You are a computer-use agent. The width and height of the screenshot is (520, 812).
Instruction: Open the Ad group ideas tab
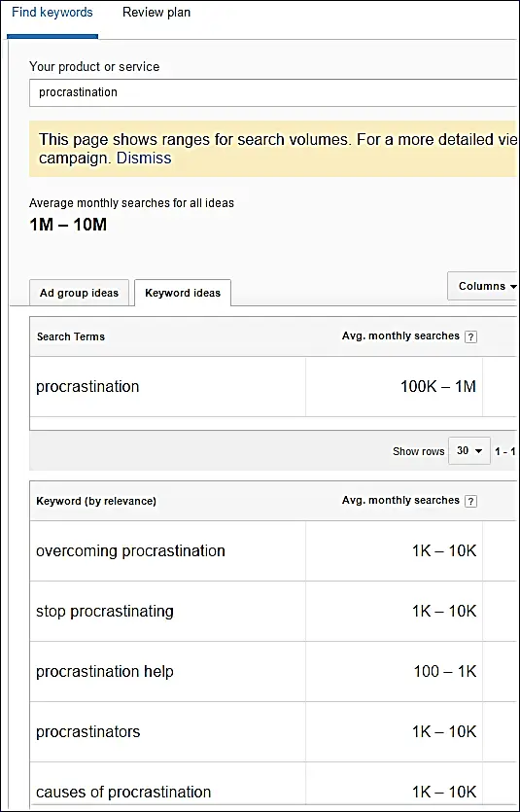(79, 293)
